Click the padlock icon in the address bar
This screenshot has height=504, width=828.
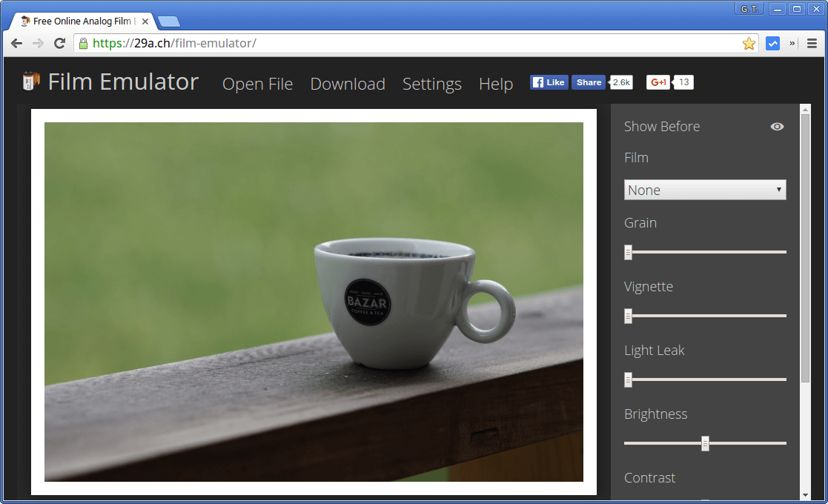(83, 44)
